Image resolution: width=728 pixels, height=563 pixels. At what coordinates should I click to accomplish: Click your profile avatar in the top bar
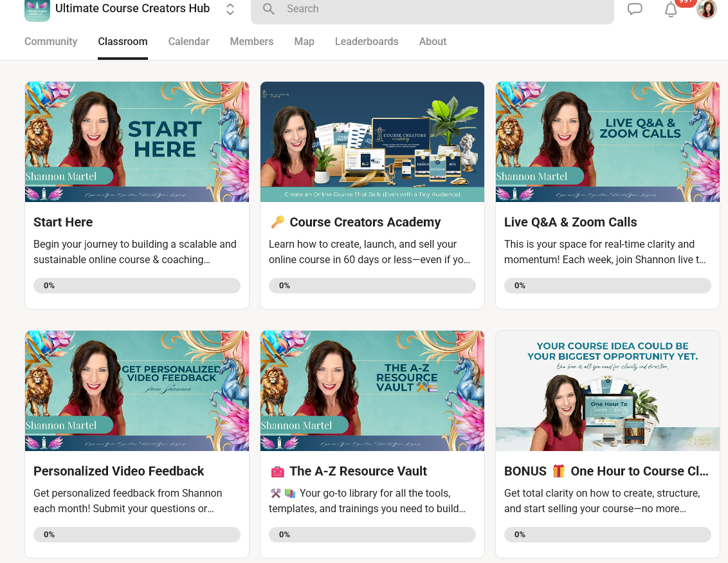coord(706,9)
